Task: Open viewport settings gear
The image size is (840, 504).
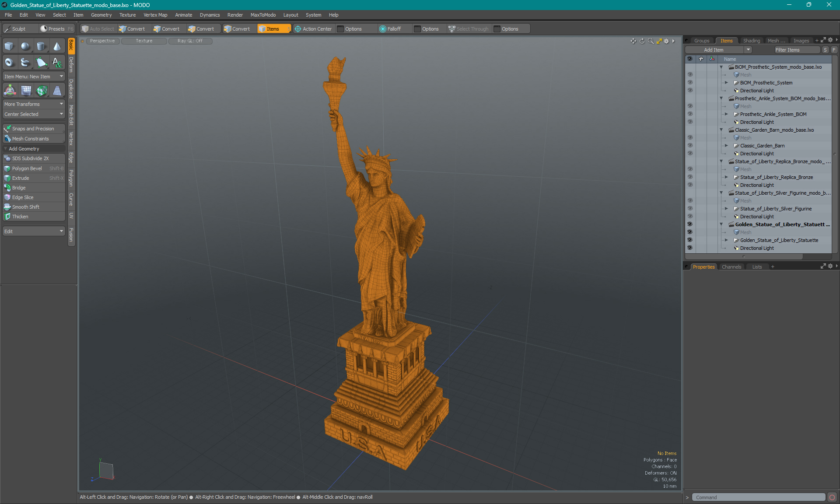Action: 666,41
